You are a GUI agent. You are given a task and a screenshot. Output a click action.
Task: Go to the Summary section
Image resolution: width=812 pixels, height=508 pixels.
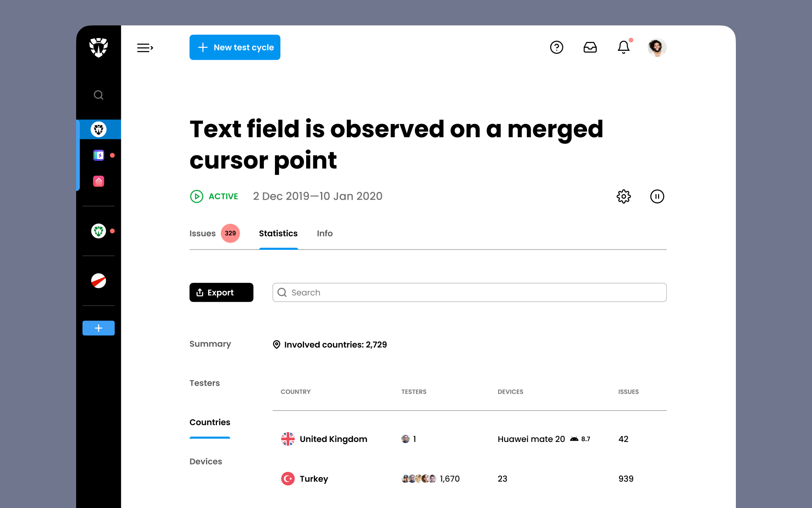(x=210, y=344)
